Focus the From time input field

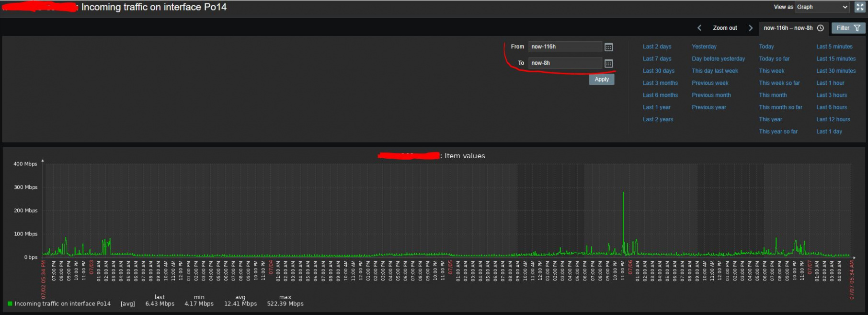click(565, 47)
